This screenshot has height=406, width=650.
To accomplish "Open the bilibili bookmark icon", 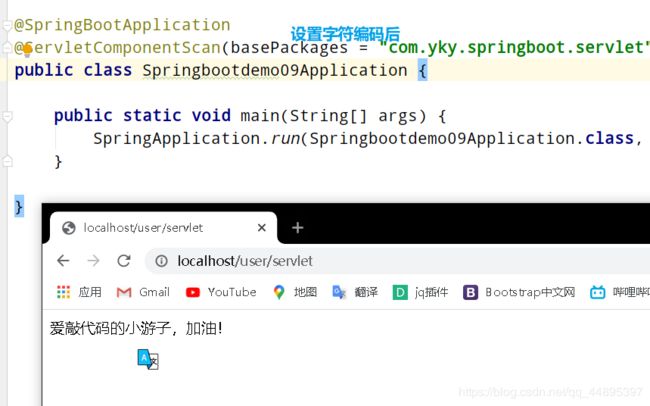I will click(597, 292).
